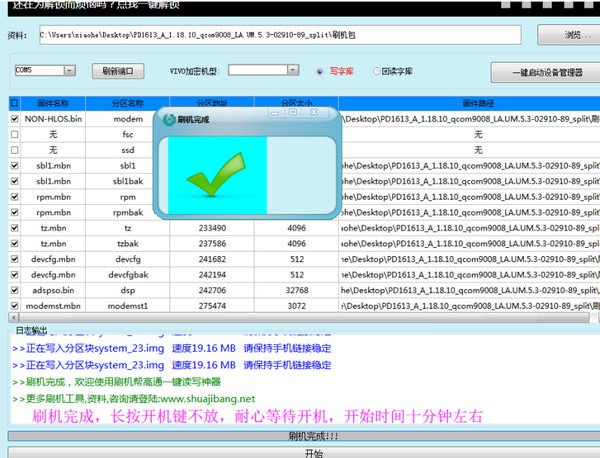This screenshot has width=600, height=458.
Task: Select the 32768 partition size cell
Action: click(297, 290)
